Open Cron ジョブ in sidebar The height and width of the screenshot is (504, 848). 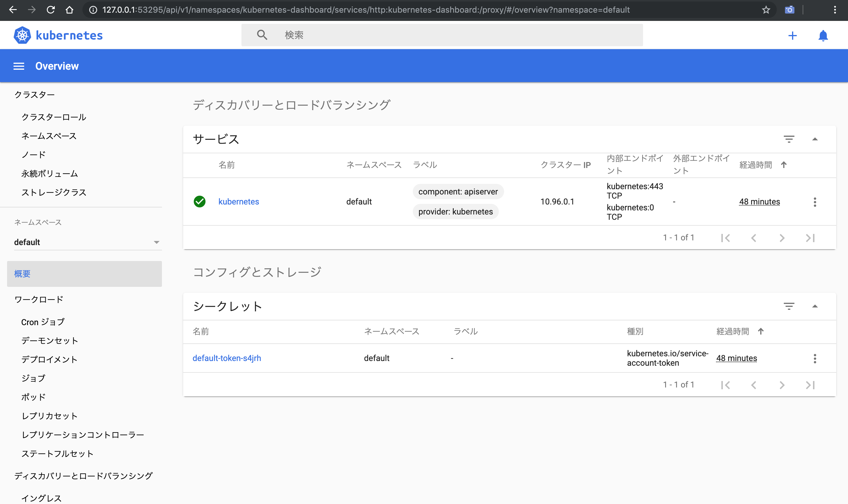[x=43, y=322]
